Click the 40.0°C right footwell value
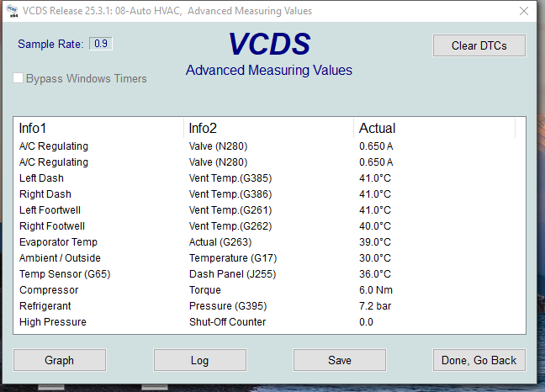 (x=375, y=226)
